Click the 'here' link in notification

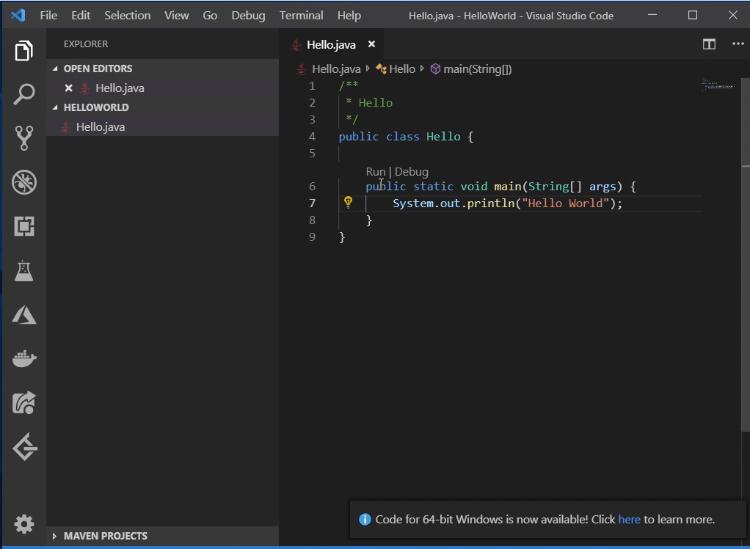click(629, 519)
